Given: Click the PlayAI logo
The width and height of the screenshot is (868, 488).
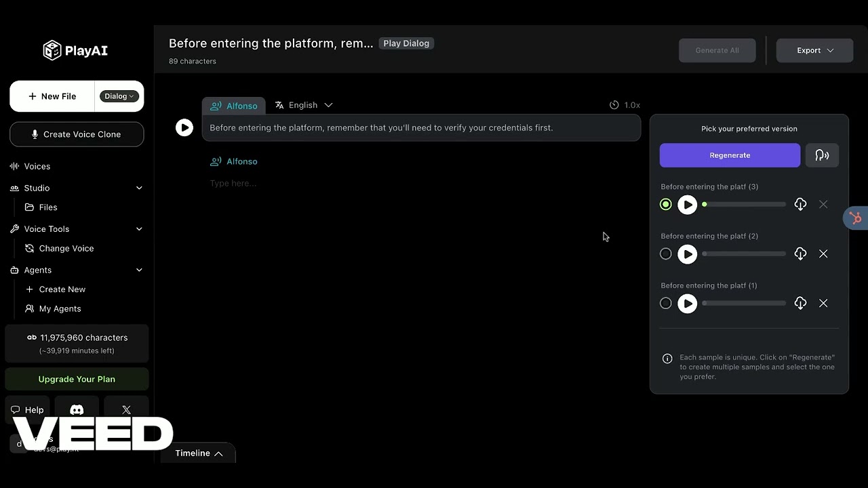Looking at the screenshot, I should coord(75,49).
